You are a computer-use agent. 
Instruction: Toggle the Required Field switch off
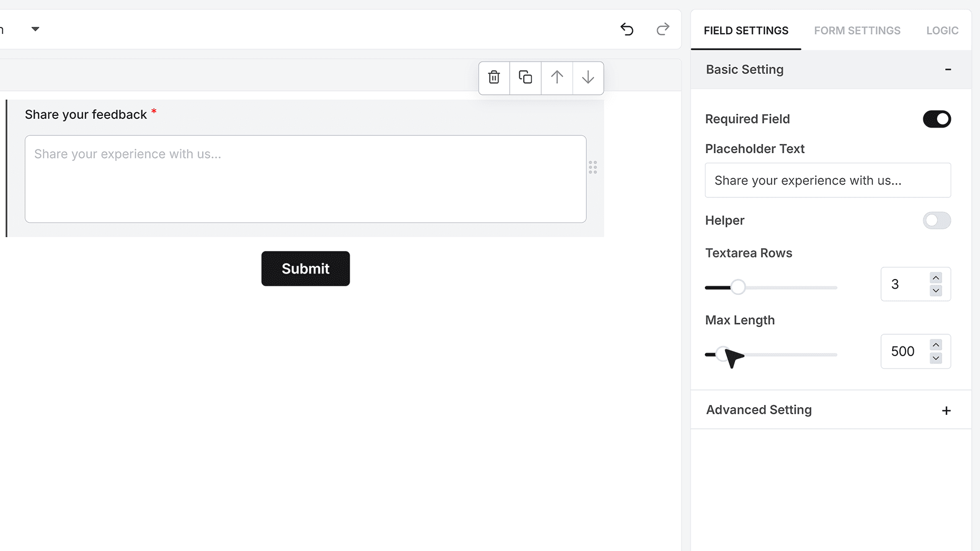[937, 119]
